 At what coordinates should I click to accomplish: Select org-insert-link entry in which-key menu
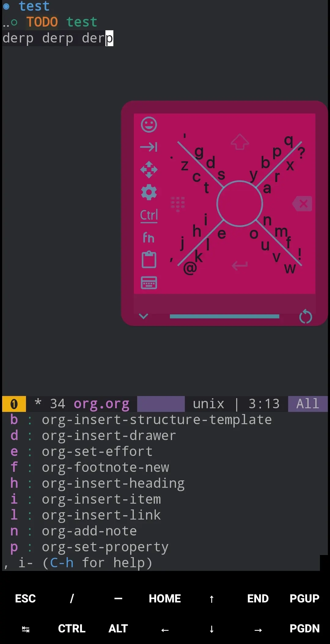tap(101, 515)
